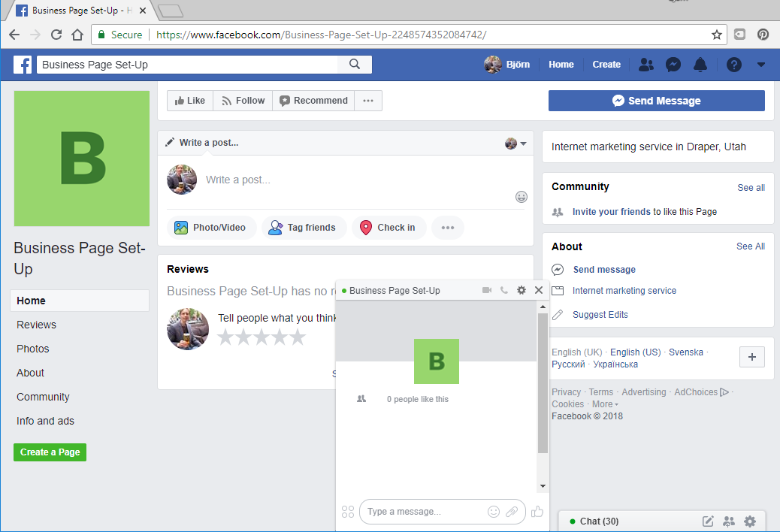This screenshot has height=532, width=780.
Task: Open the Reviews tab in the left sidebar
Action: pyautogui.click(x=36, y=325)
